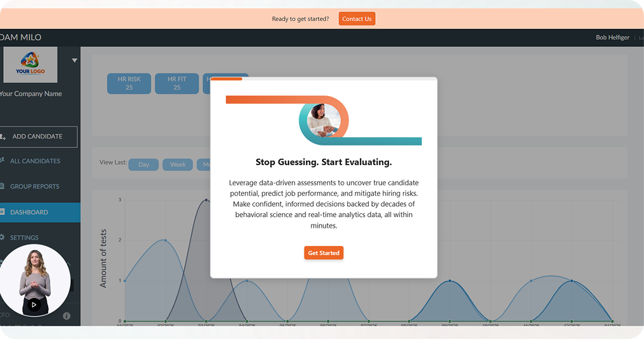Click the people icon next to All Candidates
The image size is (644, 339).
coord(2,161)
